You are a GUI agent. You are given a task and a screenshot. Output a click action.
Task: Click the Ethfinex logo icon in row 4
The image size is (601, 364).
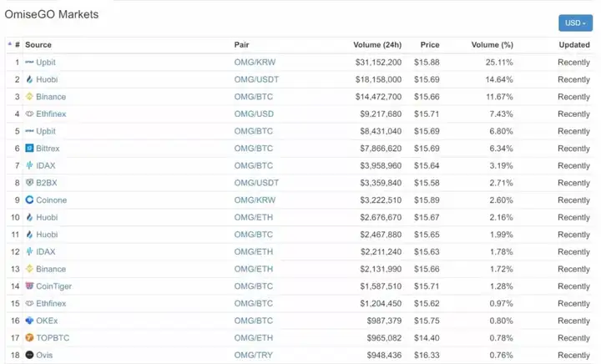pyautogui.click(x=29, y=114)
